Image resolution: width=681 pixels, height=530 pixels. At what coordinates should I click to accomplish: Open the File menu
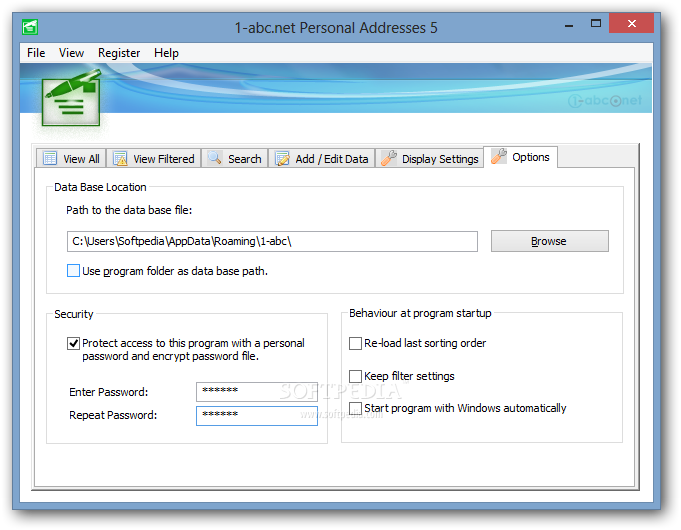pos(36,53)
